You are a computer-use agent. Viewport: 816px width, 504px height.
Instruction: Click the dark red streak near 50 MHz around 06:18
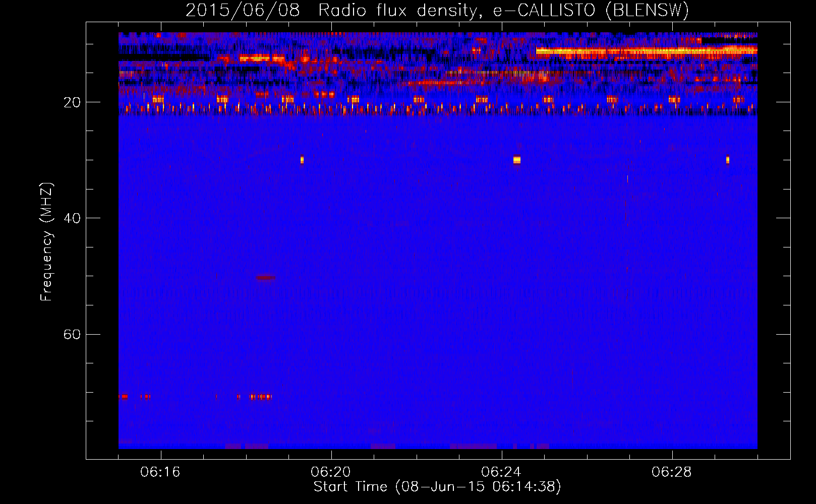[266, 278]
